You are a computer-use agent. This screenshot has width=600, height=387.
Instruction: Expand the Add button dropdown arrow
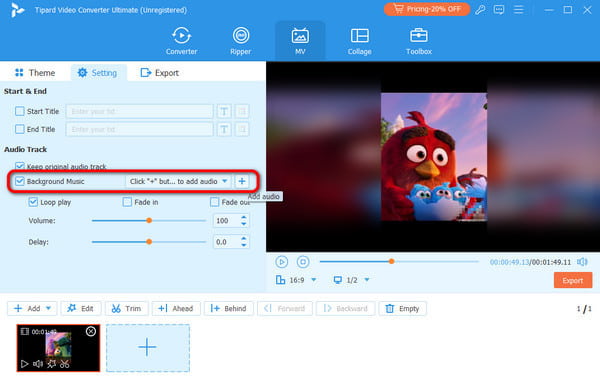(x=49, y=308)
